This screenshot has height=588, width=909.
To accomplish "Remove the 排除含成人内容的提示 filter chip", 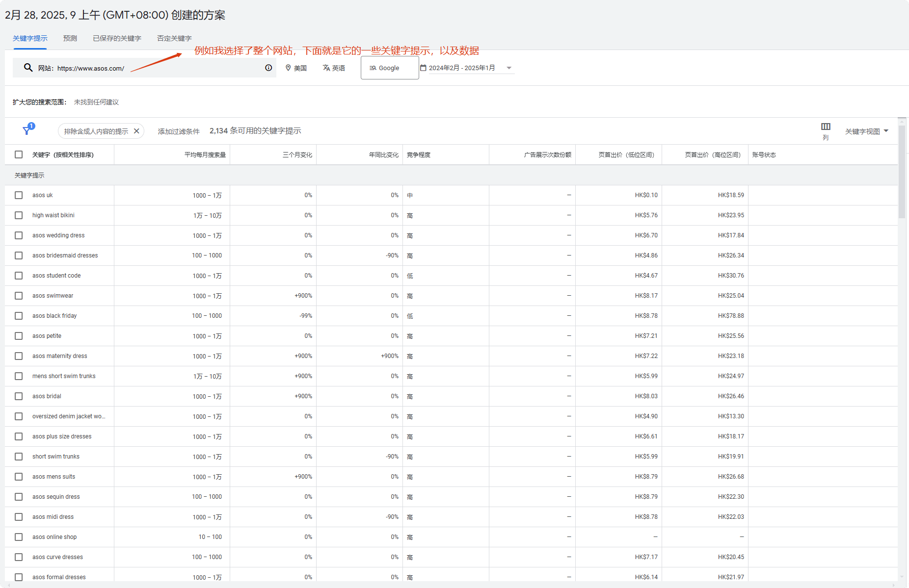I will 136,131.
